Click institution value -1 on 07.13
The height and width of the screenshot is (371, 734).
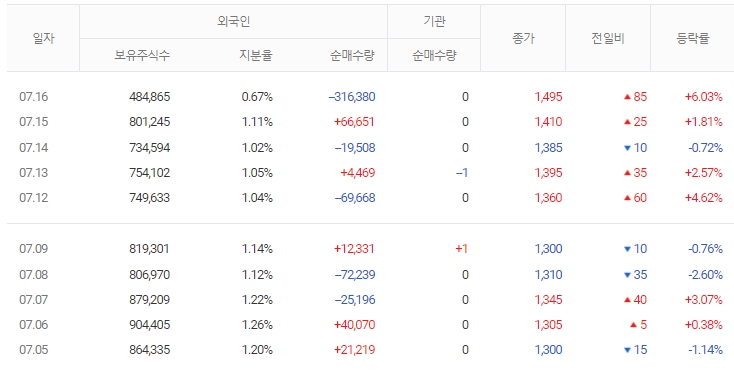point(462,173)
